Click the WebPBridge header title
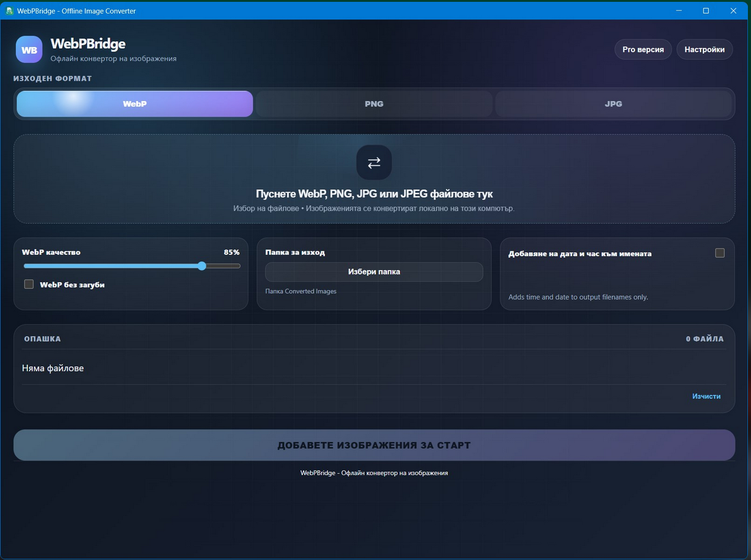The height and width of the screenshot is (560, 751). [88, 44]
